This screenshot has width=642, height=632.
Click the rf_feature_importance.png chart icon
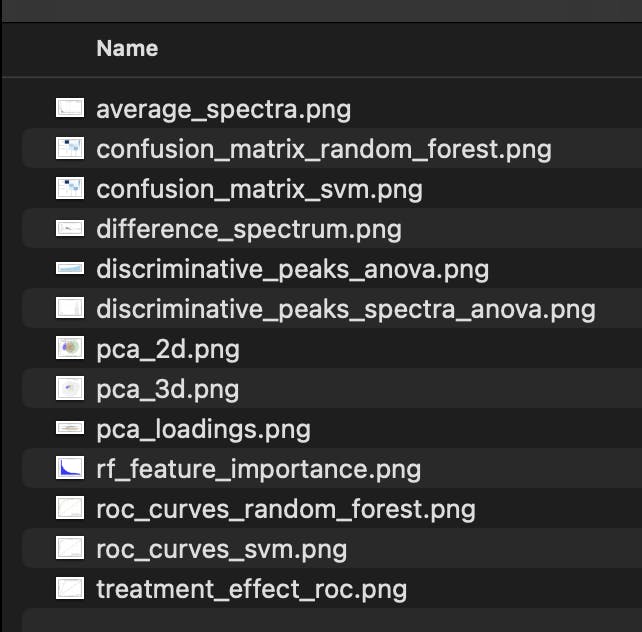coord(70,468)
